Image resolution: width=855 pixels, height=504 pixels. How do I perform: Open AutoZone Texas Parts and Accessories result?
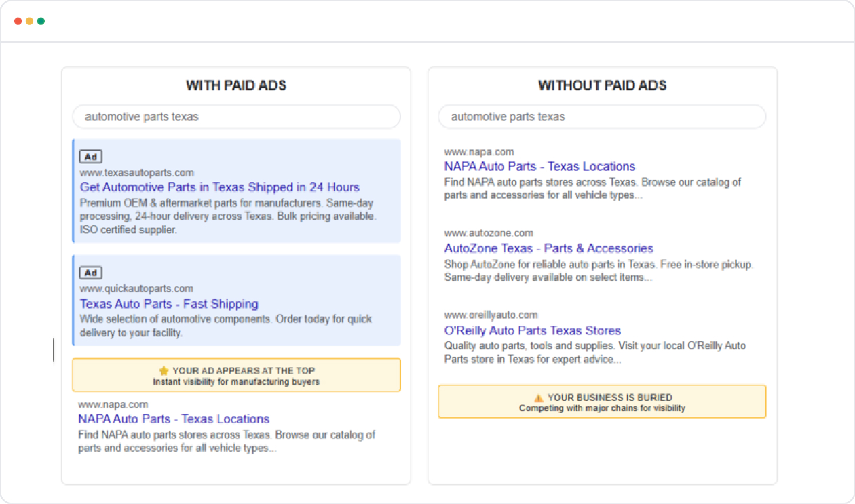point(548,248)
